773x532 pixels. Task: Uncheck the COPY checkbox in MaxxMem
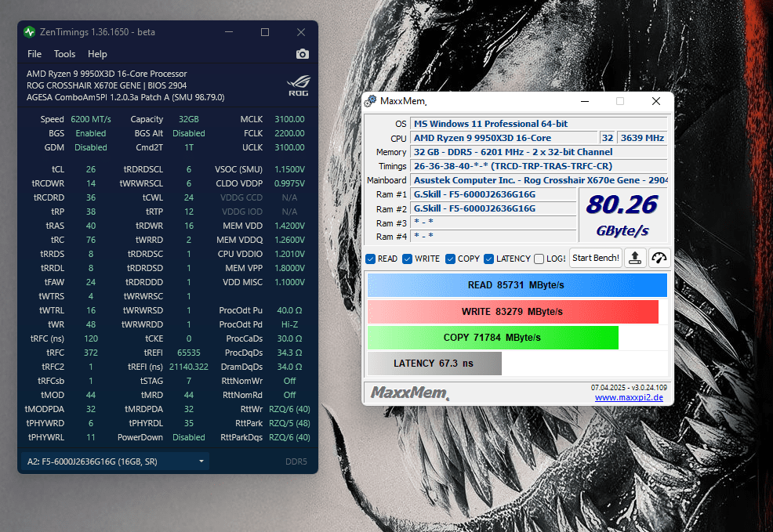click(450, 259)
